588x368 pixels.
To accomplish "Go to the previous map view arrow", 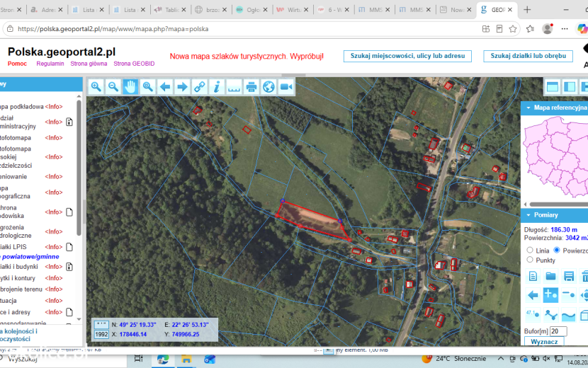I will [x=165, y=87].
